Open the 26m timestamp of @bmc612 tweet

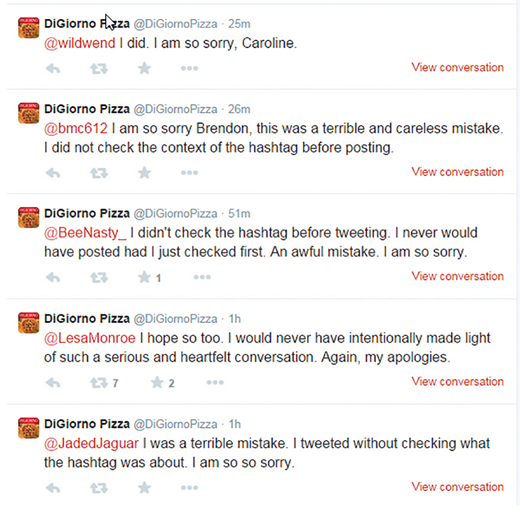239,109
